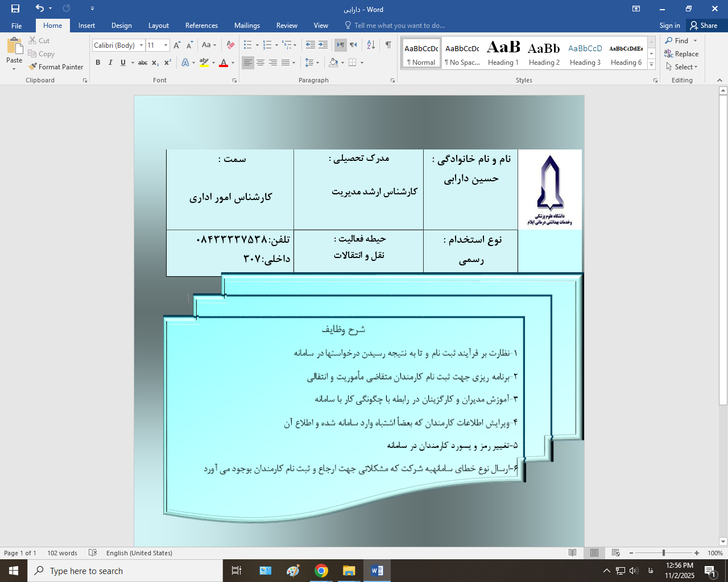728x582 pixels.
Task: Click the Clear All Formatting icon
Action: (230, 45)
